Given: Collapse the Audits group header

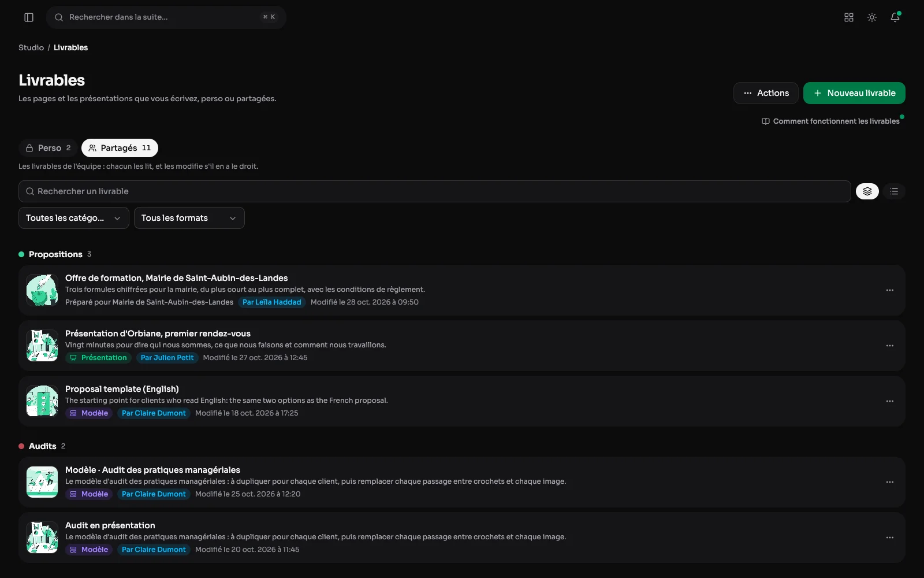Looking at the screenshot, I should [42, 446].
